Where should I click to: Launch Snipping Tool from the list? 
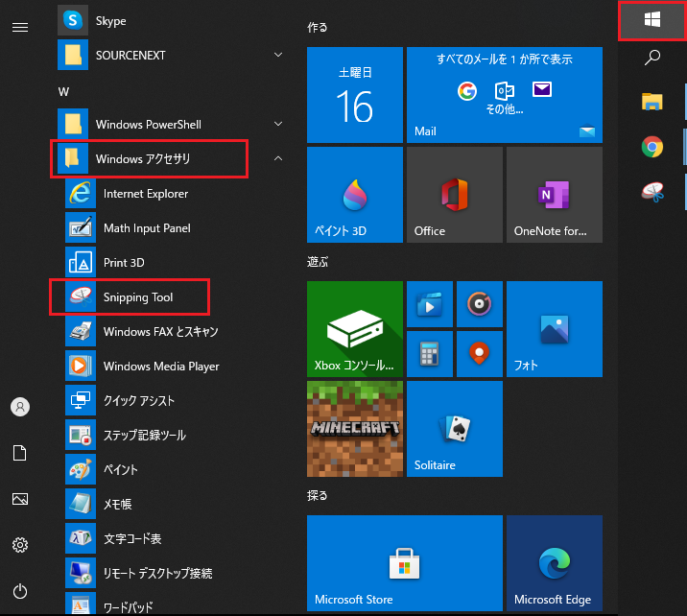[x=176, y=297]
